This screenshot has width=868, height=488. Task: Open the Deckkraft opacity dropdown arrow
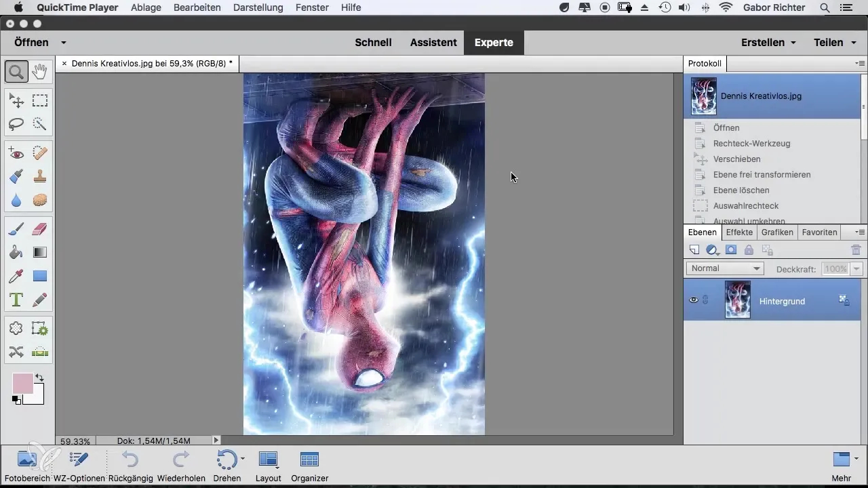coord(856,269)
